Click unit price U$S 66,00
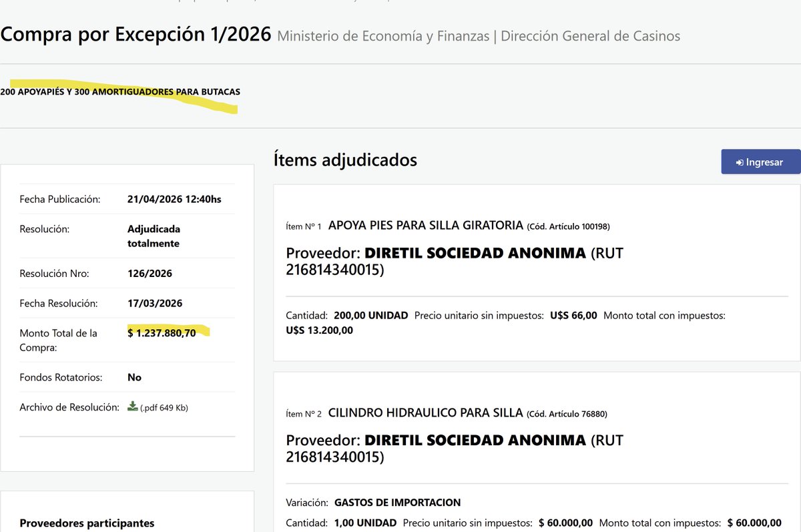Screen dimensions: 801x532 pos(573,315)
